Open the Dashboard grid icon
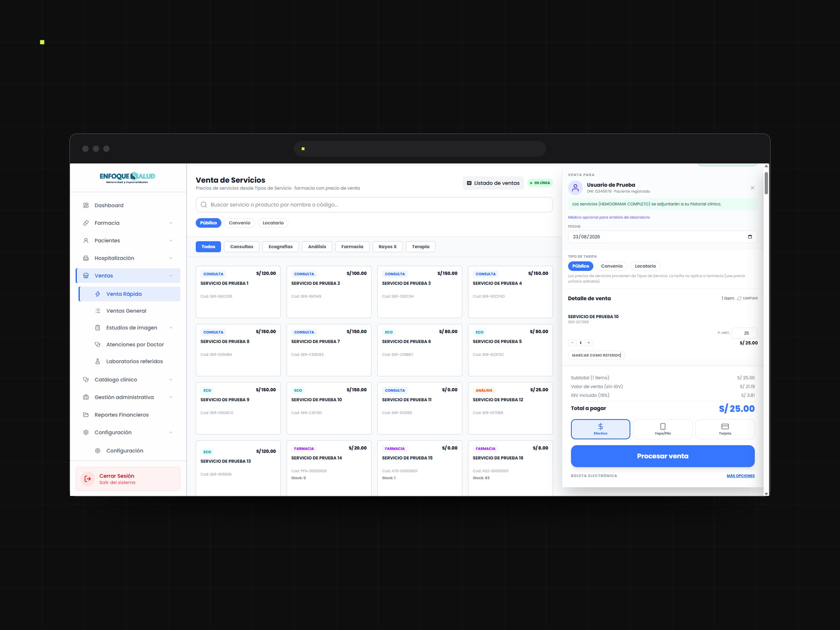 click(86, 205)
